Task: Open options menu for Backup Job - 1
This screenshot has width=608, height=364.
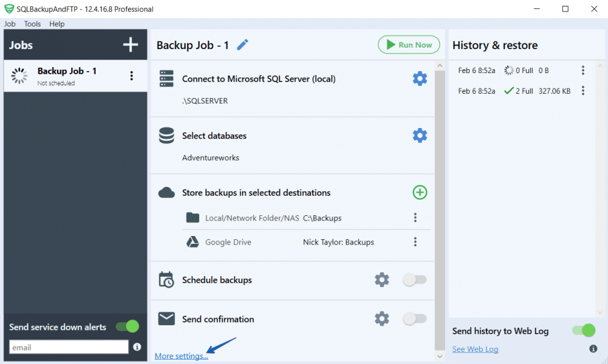Action: 132,76
